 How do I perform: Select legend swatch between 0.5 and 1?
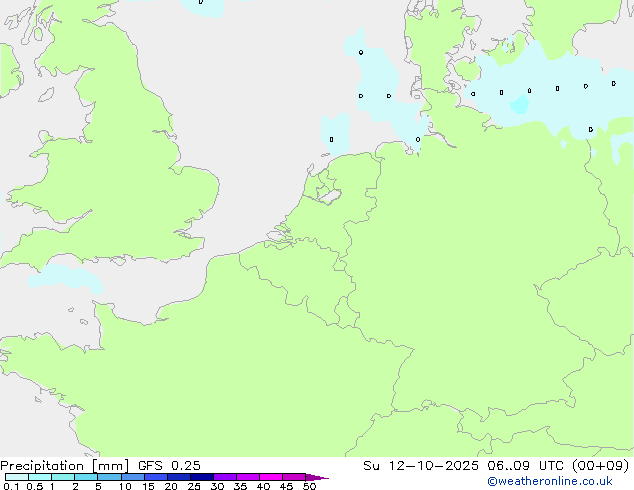click(40, 477)
